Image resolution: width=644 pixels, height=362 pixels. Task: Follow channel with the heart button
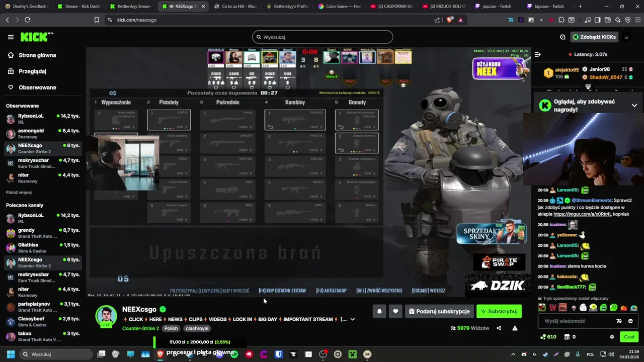[x=395, y=312]
